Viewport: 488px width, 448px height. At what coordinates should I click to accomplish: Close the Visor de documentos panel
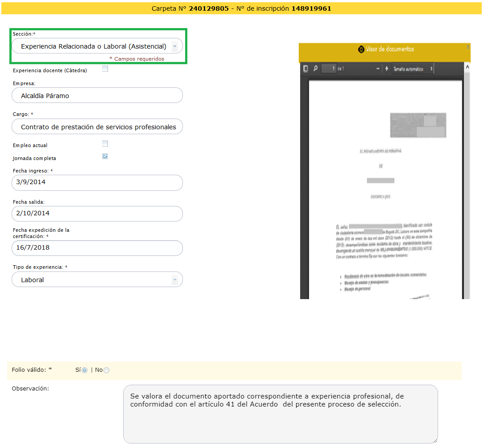[x=467, y=47]
